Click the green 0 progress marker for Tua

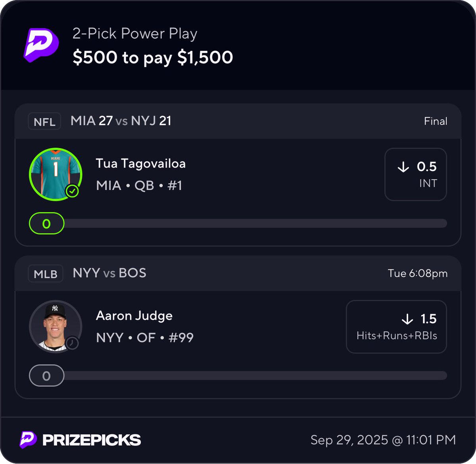coord(46,224)
